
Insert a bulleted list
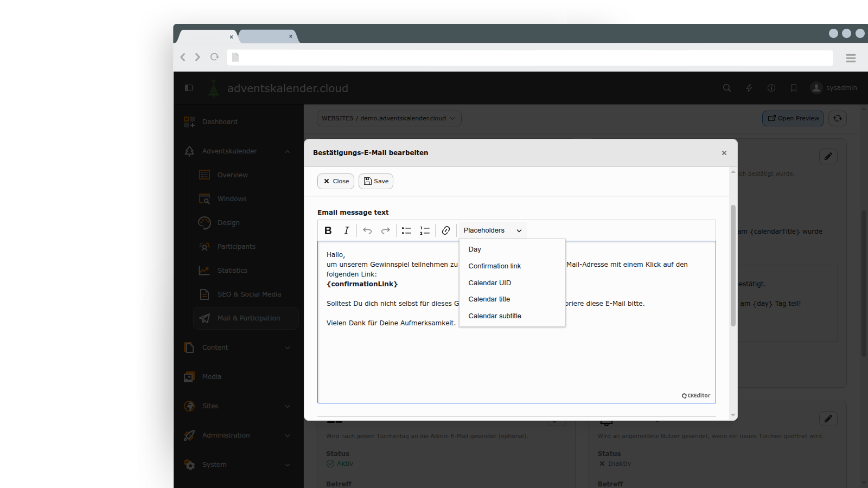coord(406,230)
